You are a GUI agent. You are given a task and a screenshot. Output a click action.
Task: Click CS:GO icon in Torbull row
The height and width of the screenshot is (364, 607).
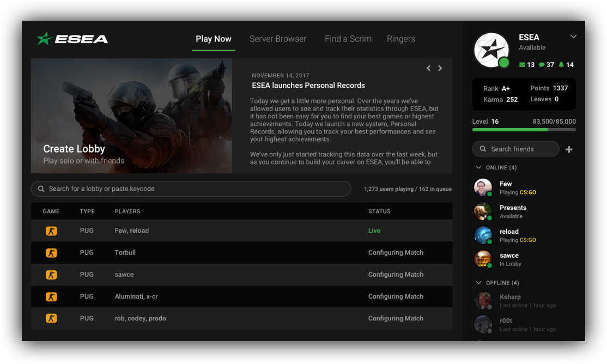pyautogui.click(x=51, y=253)
